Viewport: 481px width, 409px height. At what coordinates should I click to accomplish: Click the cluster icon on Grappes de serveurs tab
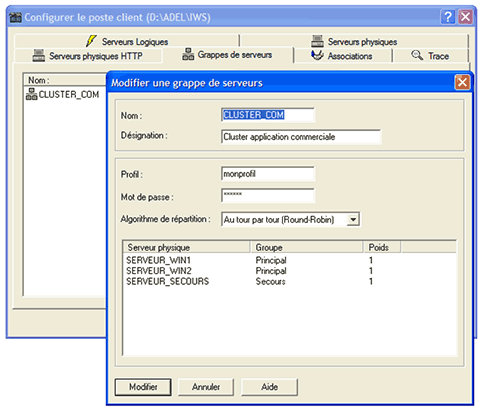tap(188, 54)
